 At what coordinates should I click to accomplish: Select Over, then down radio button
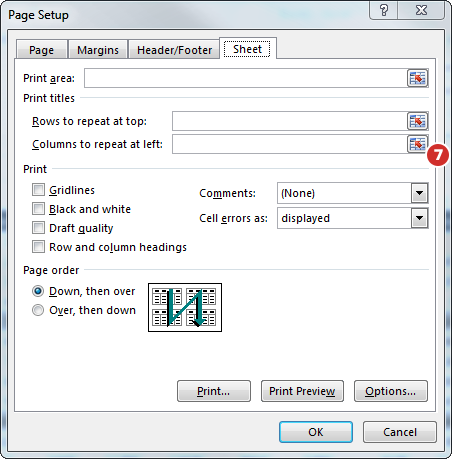(x=38, y=310)
